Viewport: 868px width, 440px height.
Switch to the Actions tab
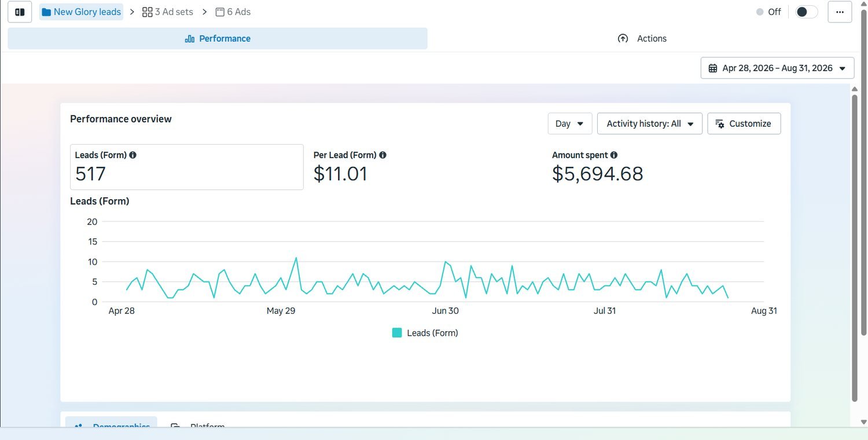click(642, 39)
